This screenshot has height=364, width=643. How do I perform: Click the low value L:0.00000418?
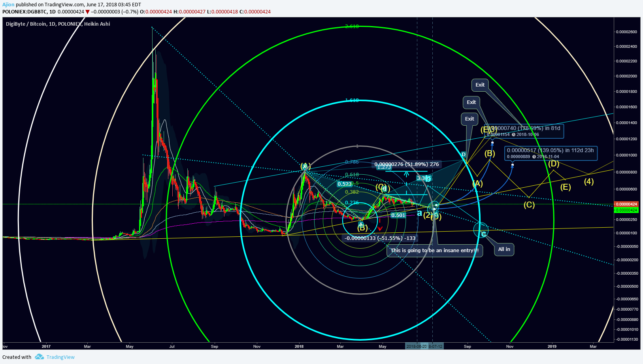click(223, 12)
